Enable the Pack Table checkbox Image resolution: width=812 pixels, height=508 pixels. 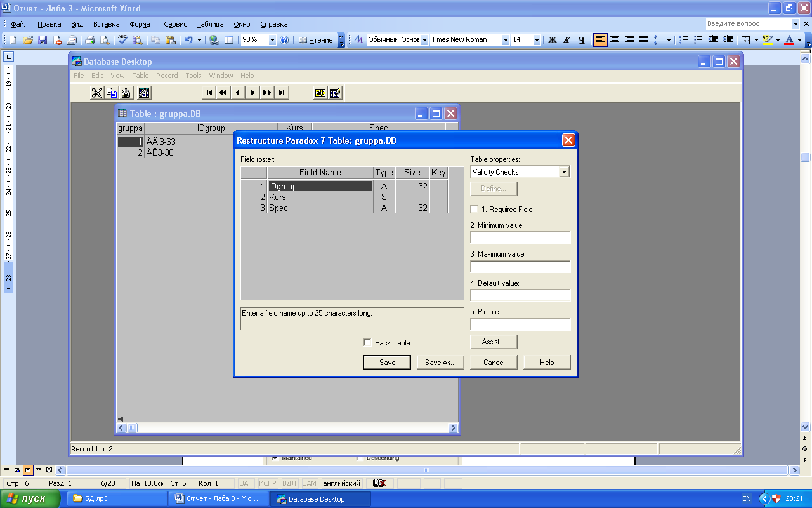(x=367, y=342)
